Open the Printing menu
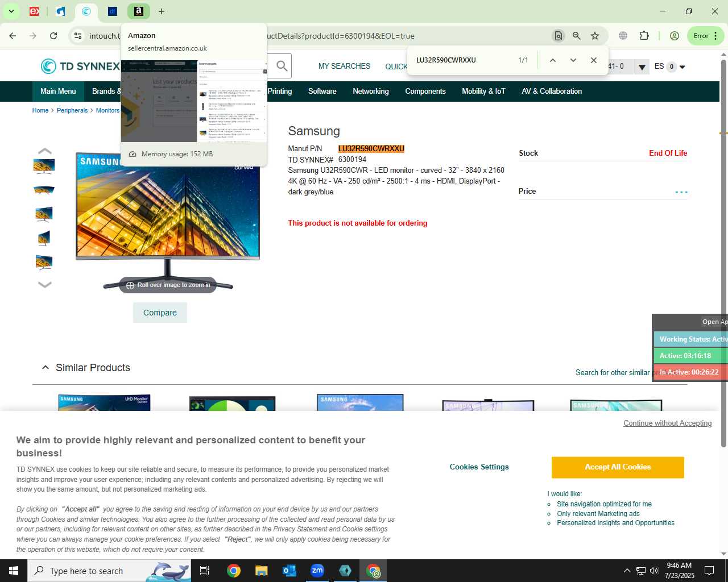The width and height of the screenshot is (728, 582). (280, 92)
